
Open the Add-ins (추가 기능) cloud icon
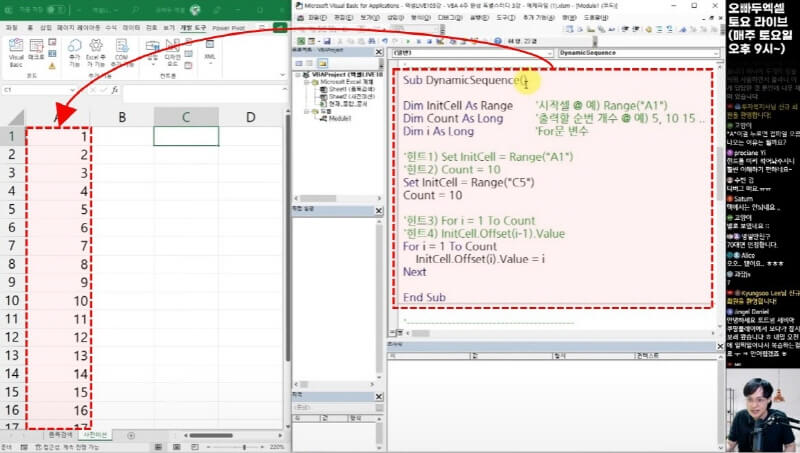point(74,52)
